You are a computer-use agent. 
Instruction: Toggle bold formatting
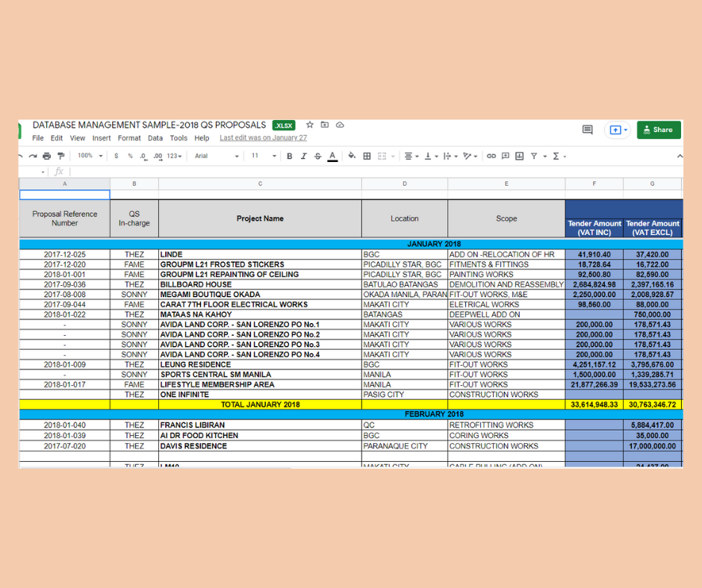coord(290,156)
